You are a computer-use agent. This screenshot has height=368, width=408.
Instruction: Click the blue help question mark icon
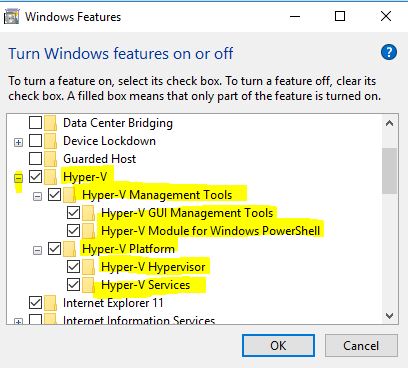coord(389,52)
